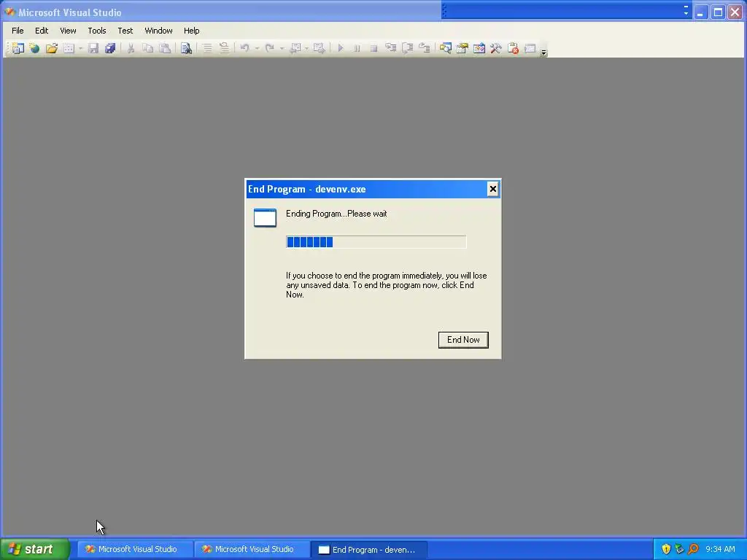747x560 pixels.
Task: Click the Break All pause icon
Action: [x=357, y=48]
